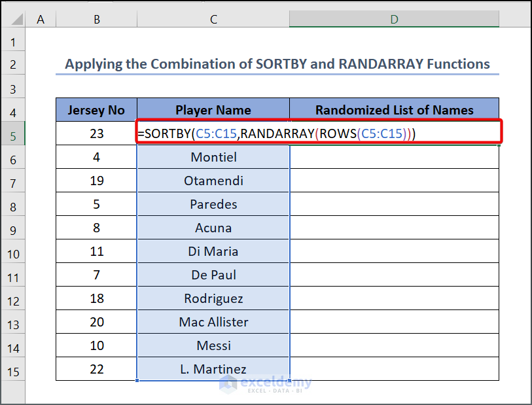Click the 'Otamendi' player cell

point(213,181)
